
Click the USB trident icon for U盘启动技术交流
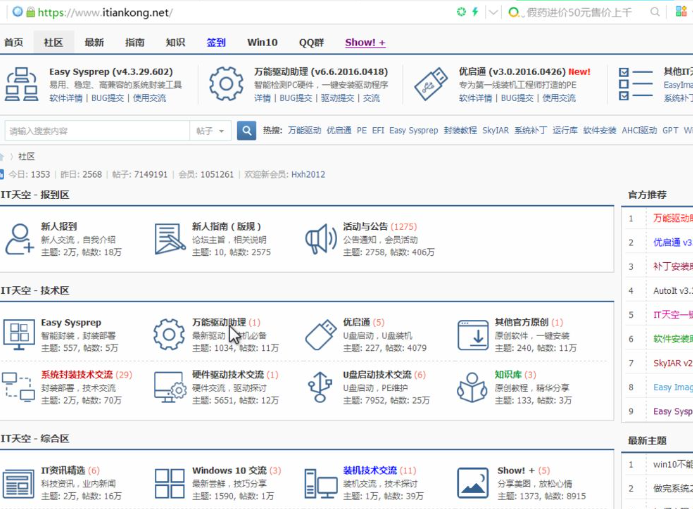tap(321, 386)
